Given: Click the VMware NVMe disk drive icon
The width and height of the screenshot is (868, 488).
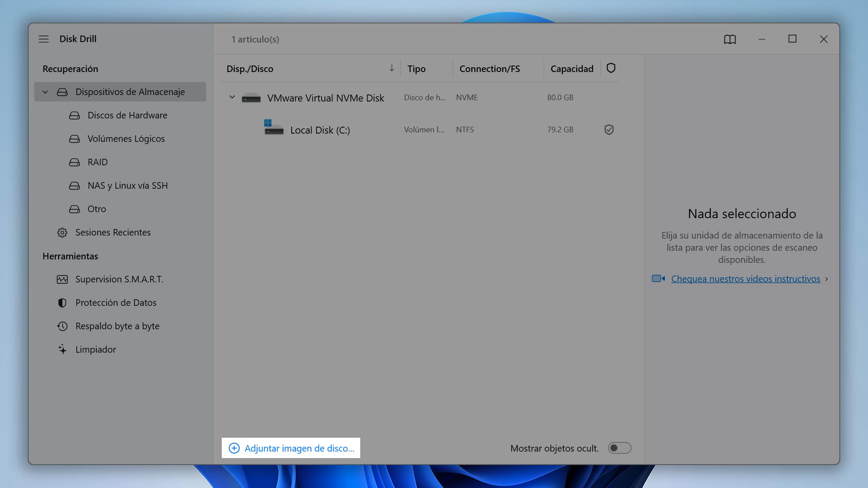Looking at the screenshot, I should 251,98.
